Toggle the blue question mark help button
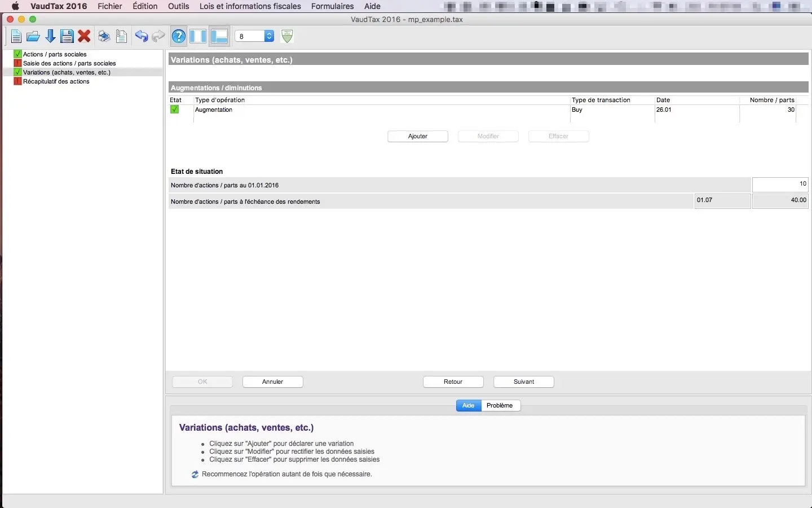 179,37
